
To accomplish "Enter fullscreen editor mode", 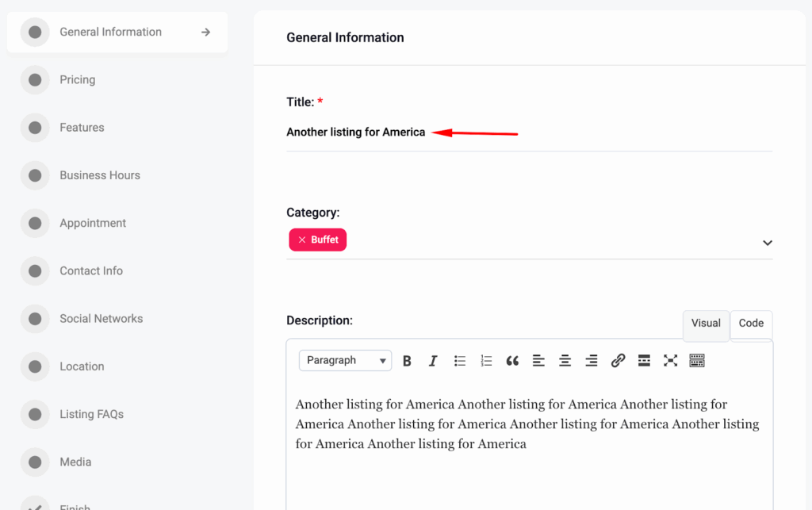I will click(x=670, y=361).
